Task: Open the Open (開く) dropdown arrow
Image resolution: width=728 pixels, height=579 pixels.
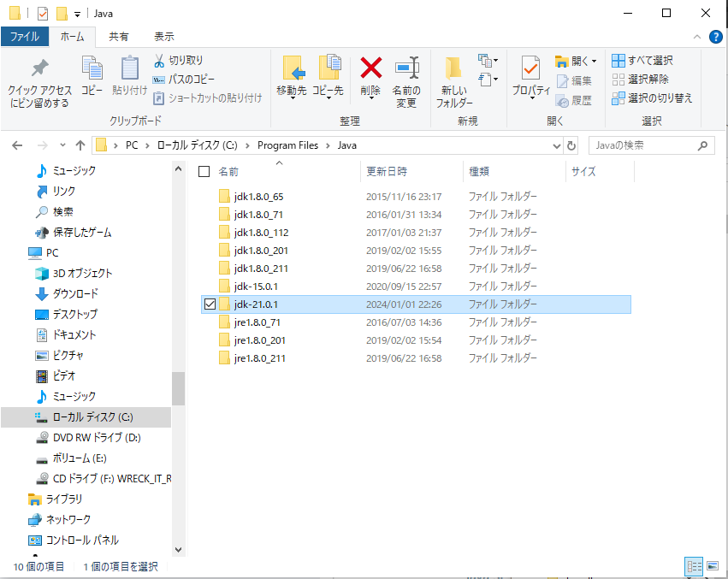Action: point(594,61)
